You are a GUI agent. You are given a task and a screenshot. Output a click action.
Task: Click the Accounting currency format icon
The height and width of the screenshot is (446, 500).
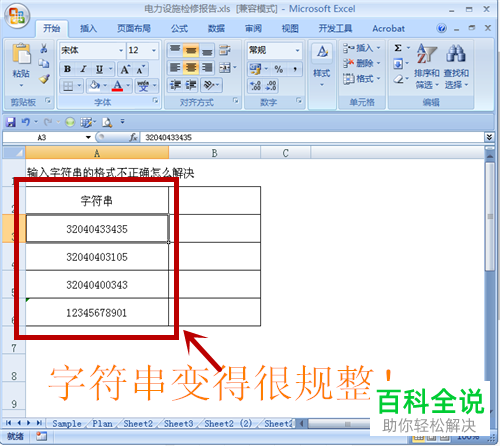[256, 69]
